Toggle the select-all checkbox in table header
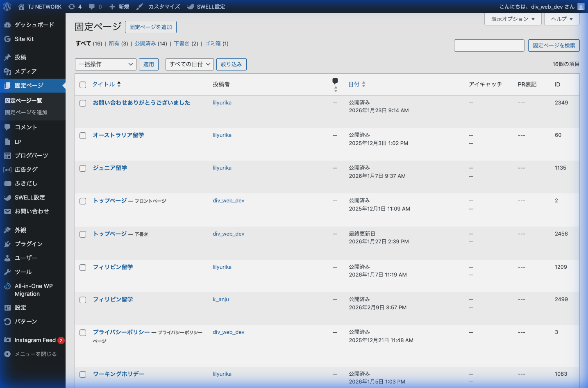Screen dimensions: 588x388 click(x=83, y=85)
